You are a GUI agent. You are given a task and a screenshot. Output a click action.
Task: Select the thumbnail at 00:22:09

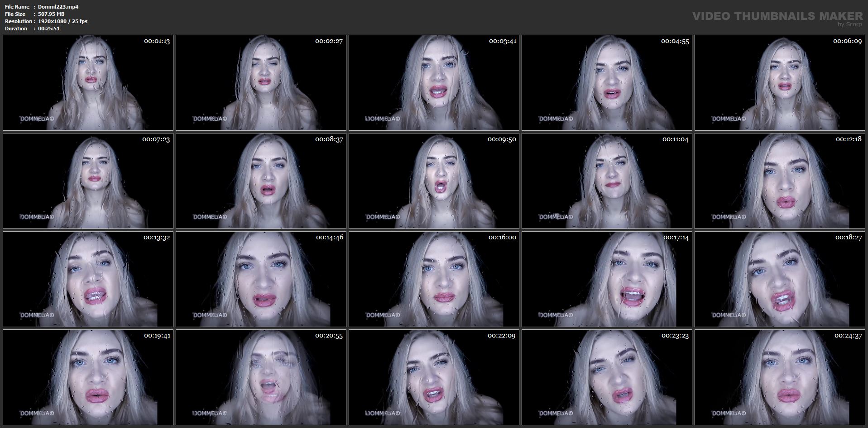(x=434, y=377)
